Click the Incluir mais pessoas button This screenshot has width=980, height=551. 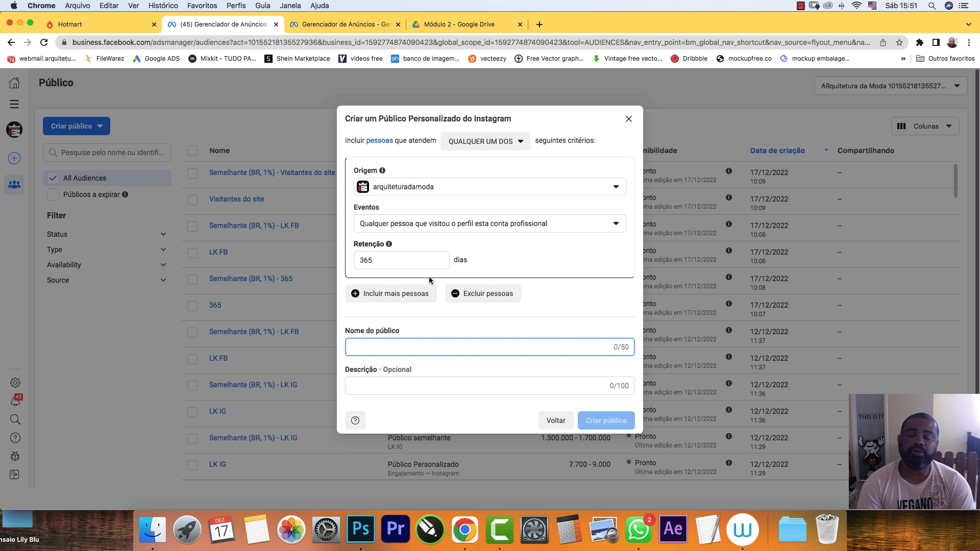tap(390, 293)
